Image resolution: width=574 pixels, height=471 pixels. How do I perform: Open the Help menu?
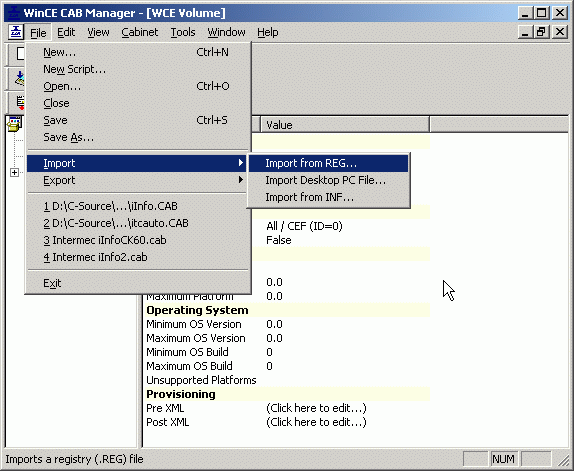click(268, 33)
